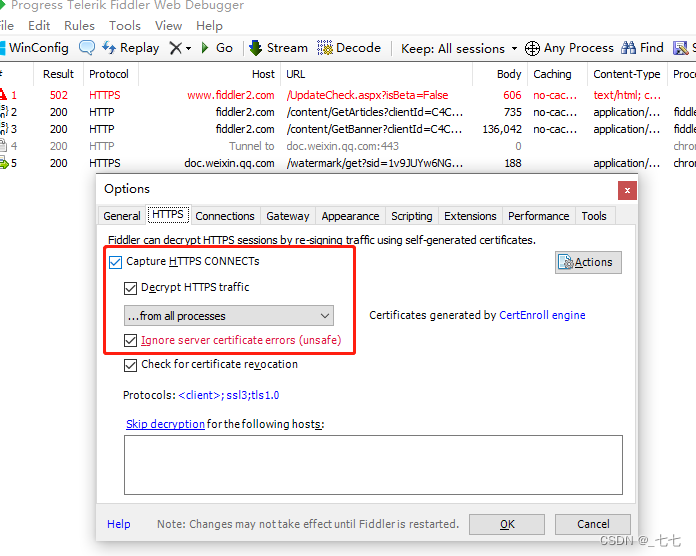
Task: Open the Tools menu in menu bar
Action: tap(125, 26)
